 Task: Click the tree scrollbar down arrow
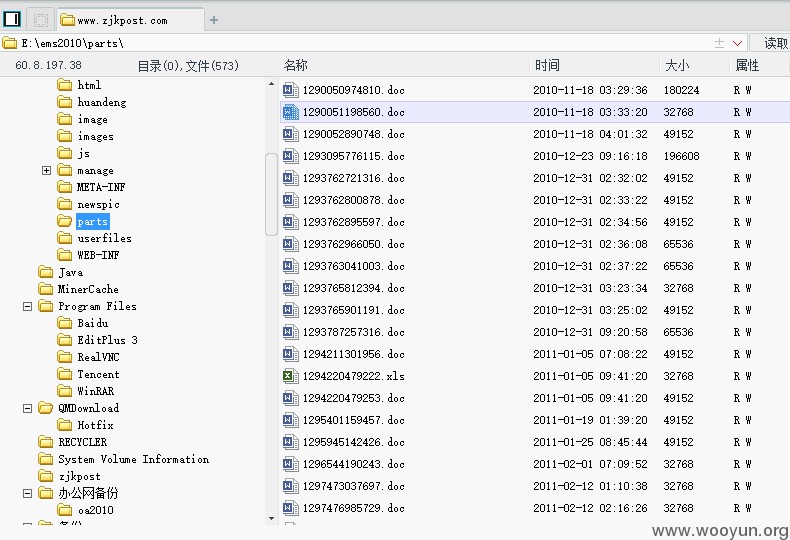[x=272, y=518]
